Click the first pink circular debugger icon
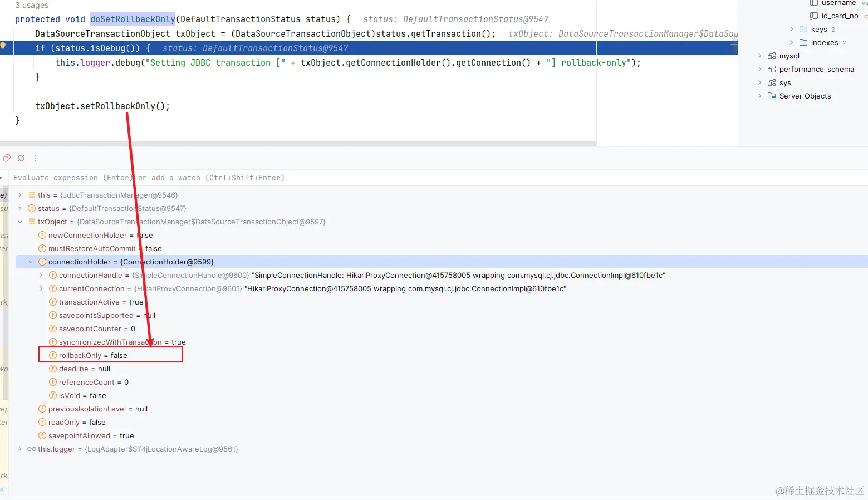Image resolution: width=868 pixels, height=500 pixels. point(7,158)
